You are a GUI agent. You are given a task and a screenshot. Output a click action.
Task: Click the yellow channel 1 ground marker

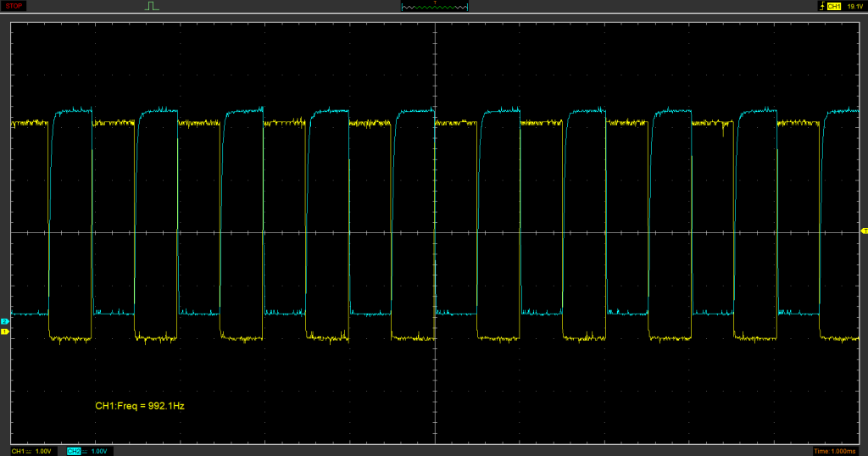click(x=4, y=331)
